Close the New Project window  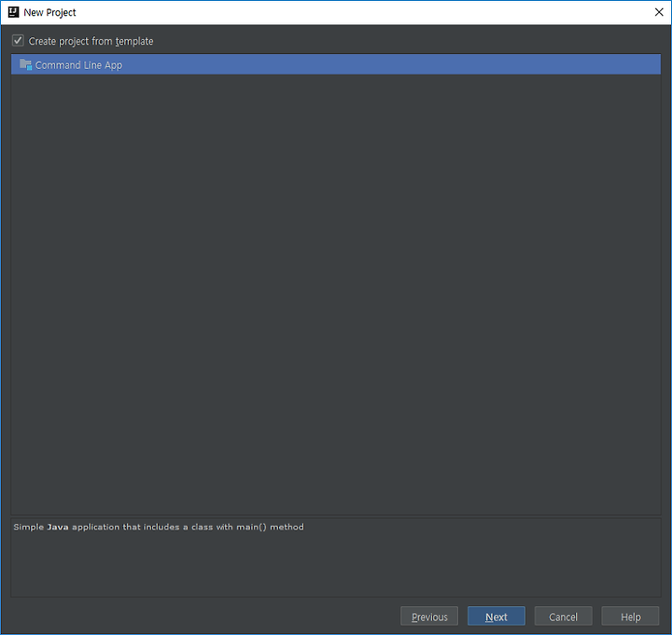(x=659, y=12)
